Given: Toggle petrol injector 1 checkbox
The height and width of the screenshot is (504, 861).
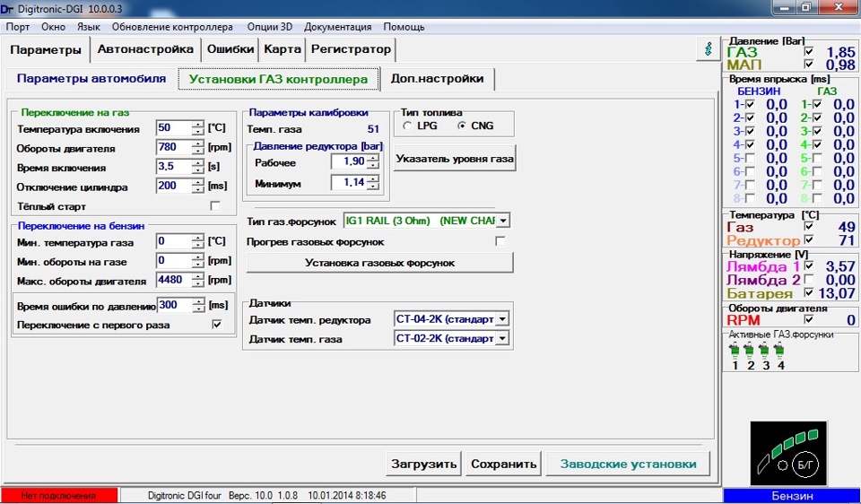Looking at the screenshot, I should pos(750,104).
